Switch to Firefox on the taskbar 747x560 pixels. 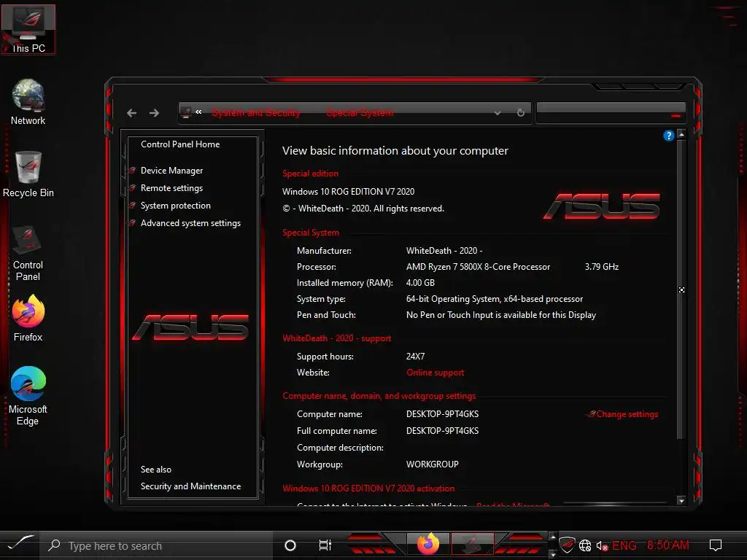[x=427, y=544]
